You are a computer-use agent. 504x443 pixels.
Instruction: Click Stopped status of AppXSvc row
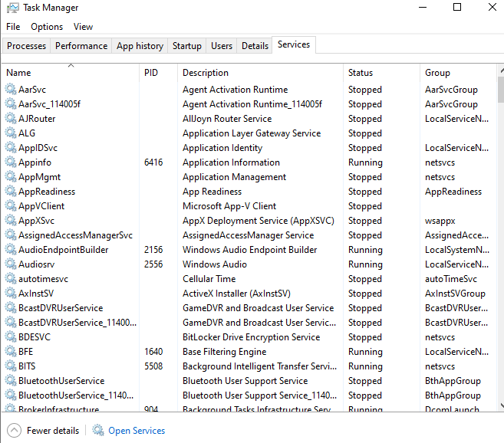[365, 221]
